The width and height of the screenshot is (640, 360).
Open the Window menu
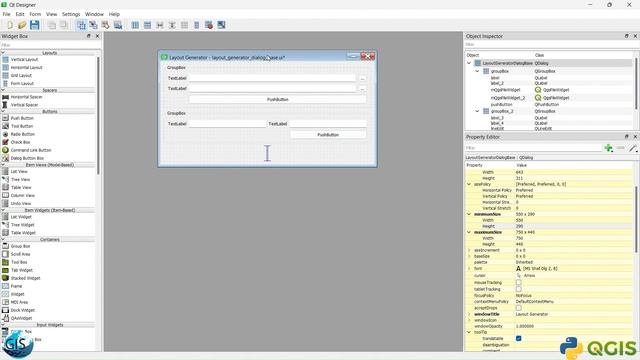pos(94,14)
